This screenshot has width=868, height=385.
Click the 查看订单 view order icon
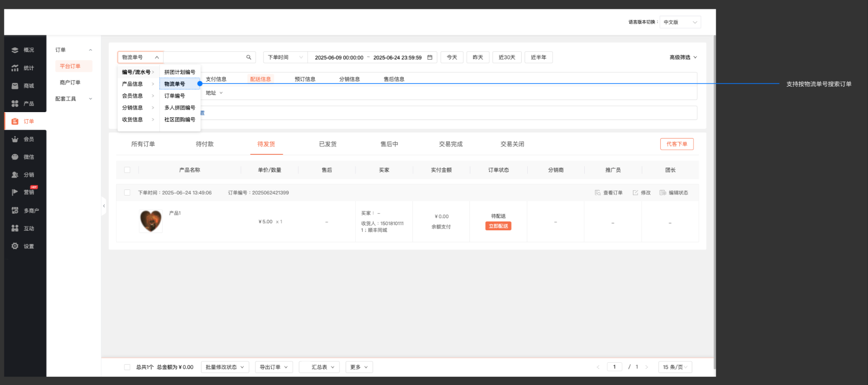pyautogui.click(x=598, y=193)
